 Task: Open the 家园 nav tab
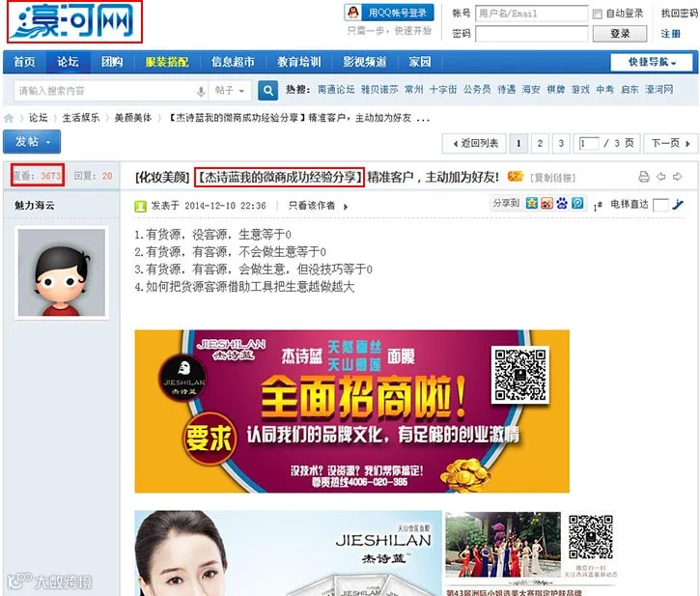click(x=420, y=62)
